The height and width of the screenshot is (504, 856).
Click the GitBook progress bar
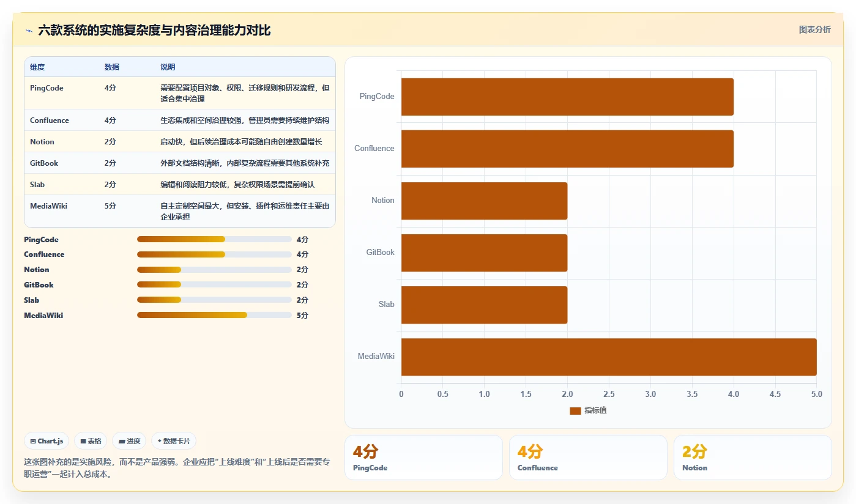[214, 284]
